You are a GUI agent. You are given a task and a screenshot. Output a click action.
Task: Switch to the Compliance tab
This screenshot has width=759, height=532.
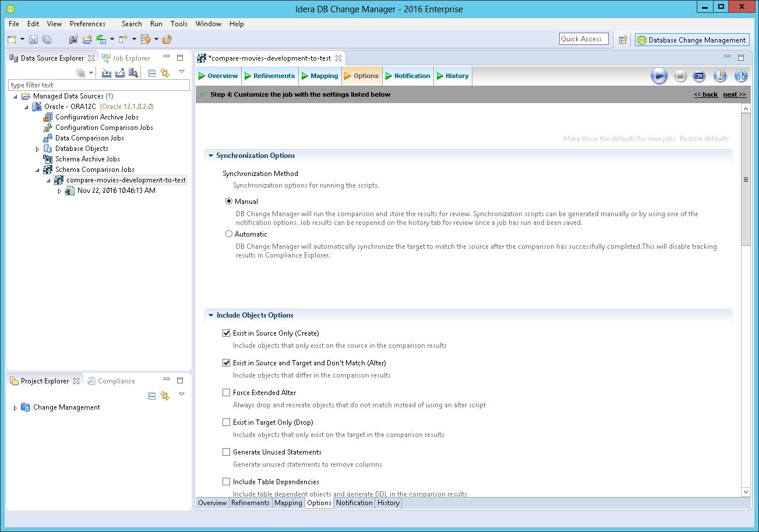pos(111,381)
